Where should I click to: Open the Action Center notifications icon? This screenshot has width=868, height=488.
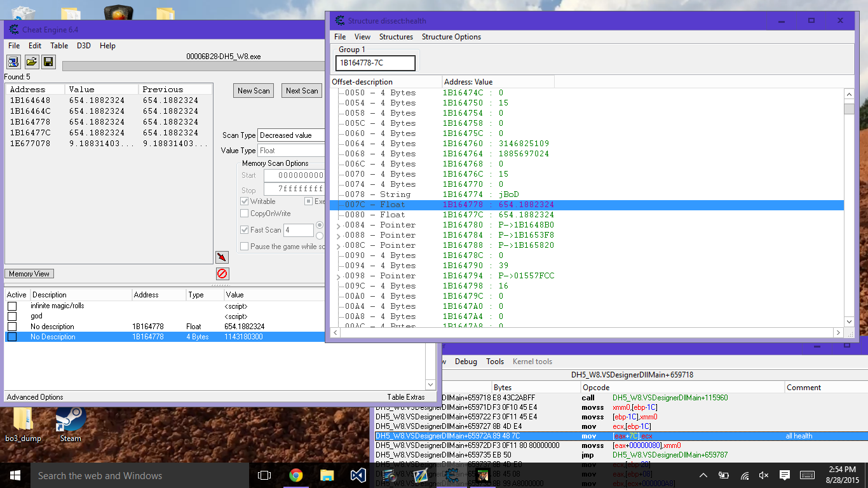pos(785,475)
